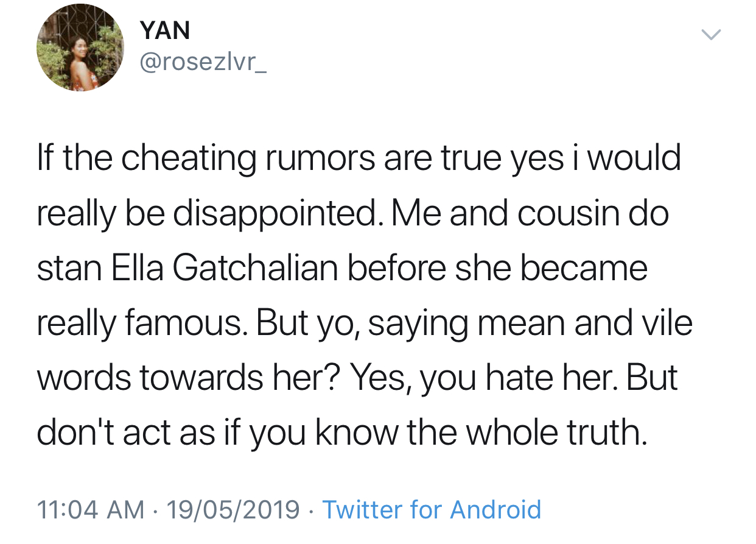Viewport: 756px width, 544px height.
Task: Expand the tweet options chevron
Action: click(711, 35)
